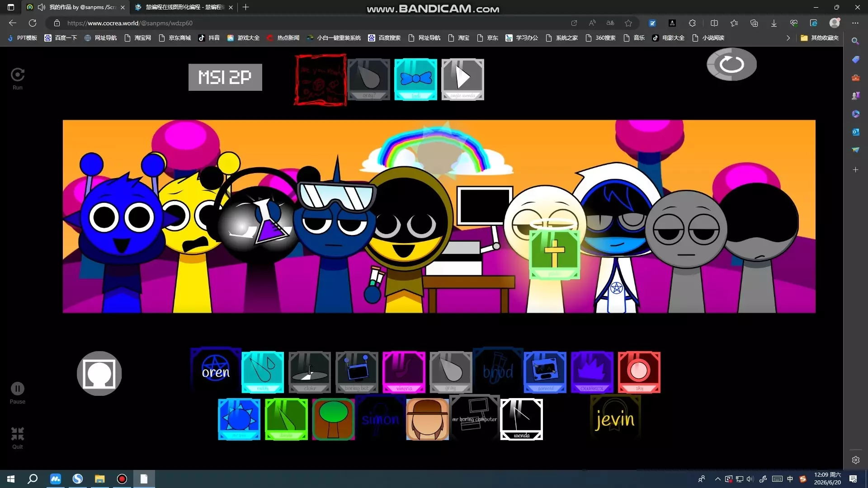Open the 抖音 bookmark
This screenshot has width=868, height=488.
[x=209, y=38]
